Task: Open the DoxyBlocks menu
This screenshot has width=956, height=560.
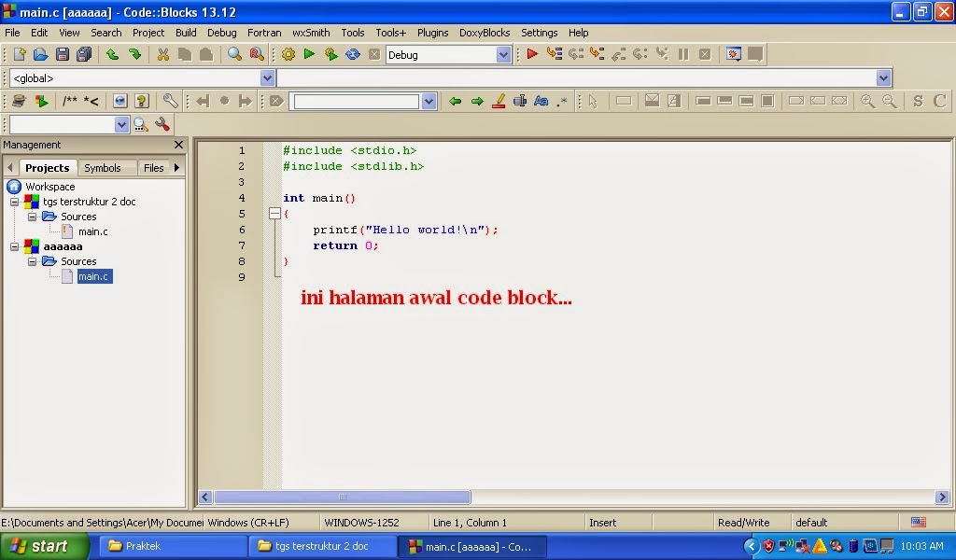Action: pos(485,33)
